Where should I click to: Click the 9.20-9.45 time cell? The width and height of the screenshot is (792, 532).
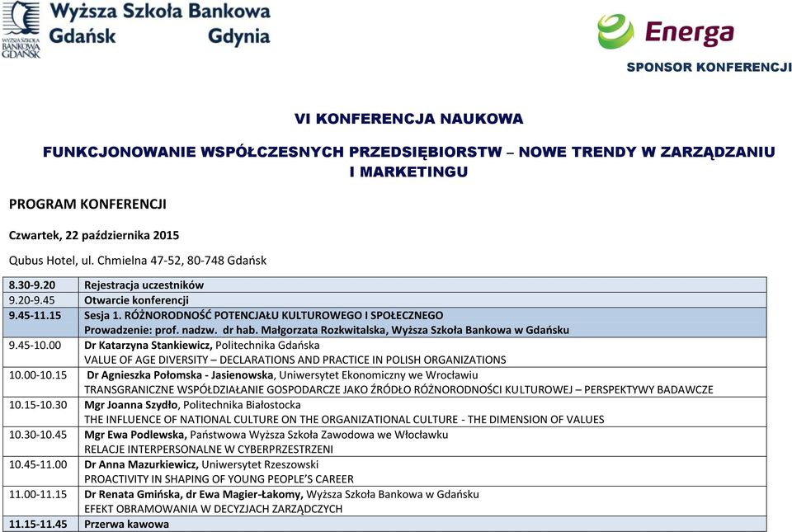click(40, 300)
